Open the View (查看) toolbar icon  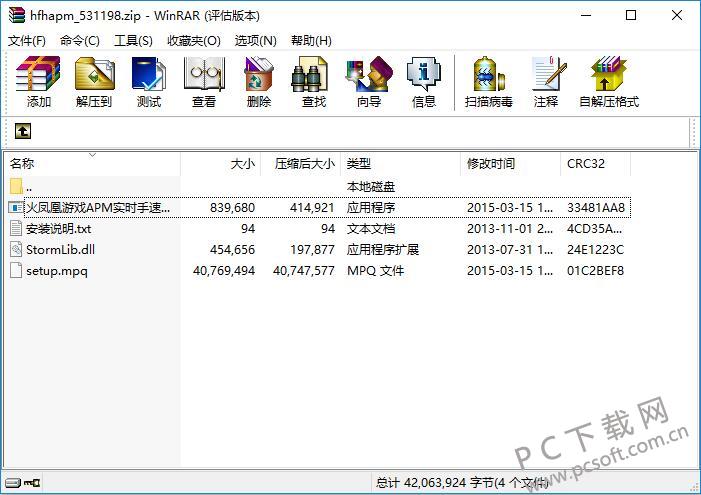pos(204,81)
